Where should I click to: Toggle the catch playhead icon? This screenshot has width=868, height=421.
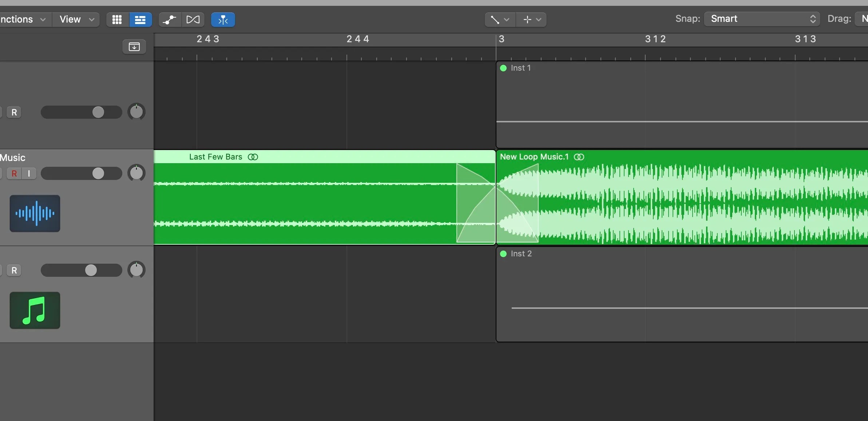222,19
